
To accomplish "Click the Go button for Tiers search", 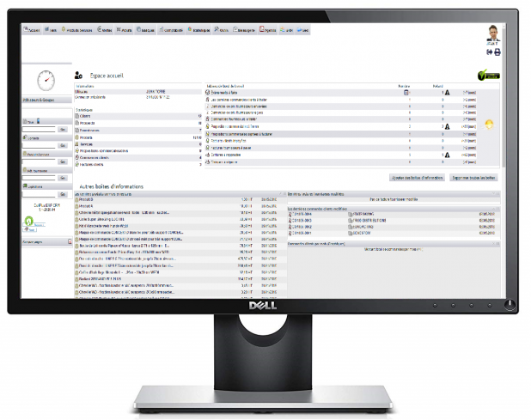I will click(x=63, y=130).
